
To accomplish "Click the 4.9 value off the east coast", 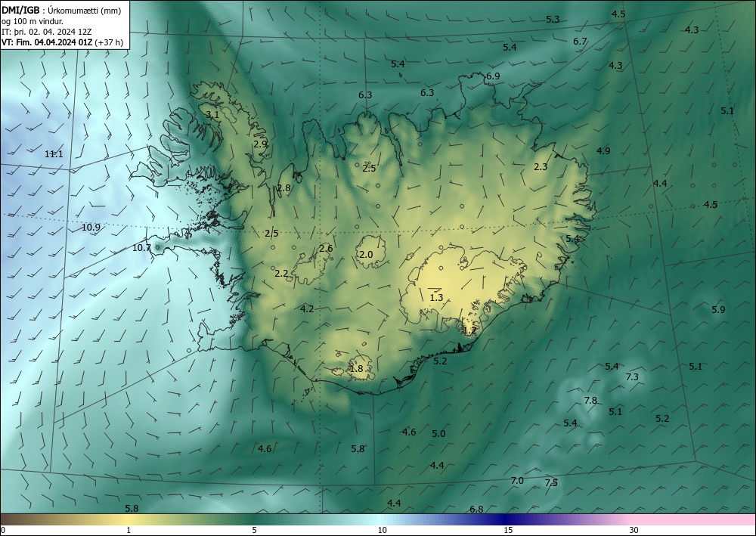I will (603, 151).
